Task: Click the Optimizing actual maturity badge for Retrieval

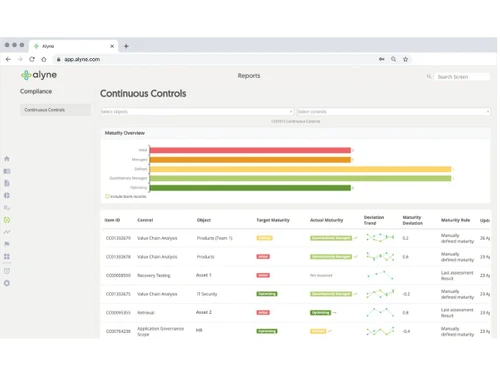Action: pyautogui.click(x=321, y=312)
